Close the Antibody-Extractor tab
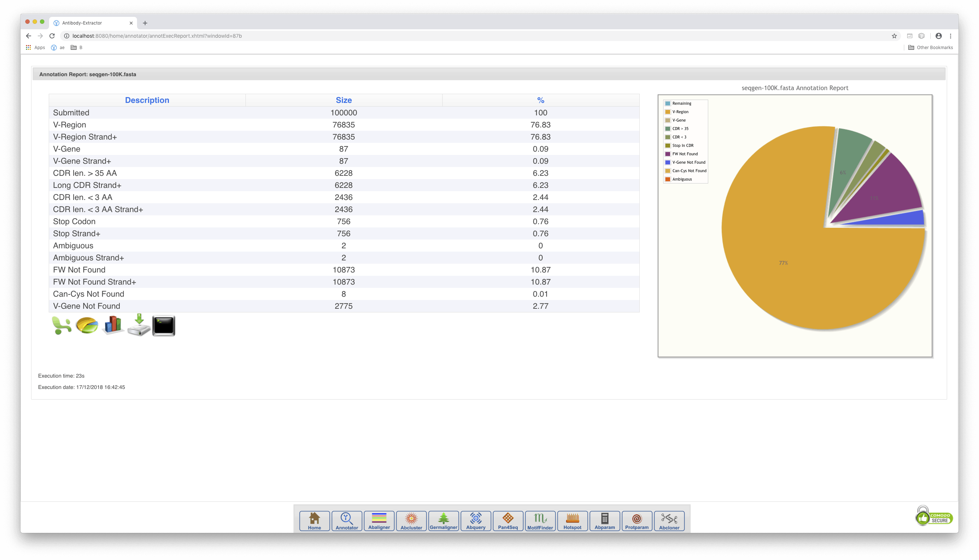Image resolution: width=979 pixels, height=560 pixels. click(x=131, y=23)
